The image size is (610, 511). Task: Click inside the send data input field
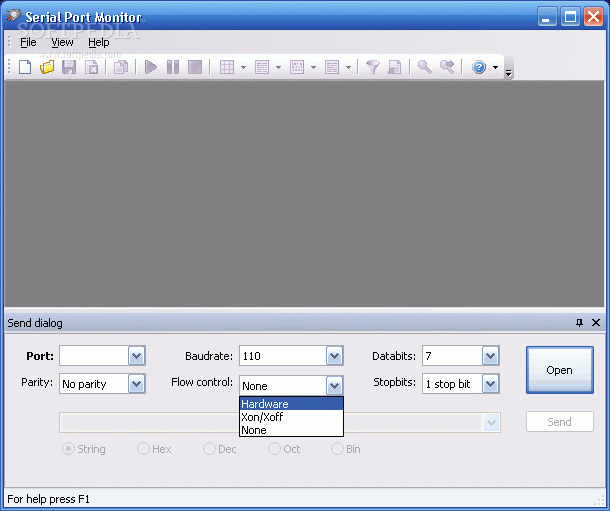pos(272,422)
